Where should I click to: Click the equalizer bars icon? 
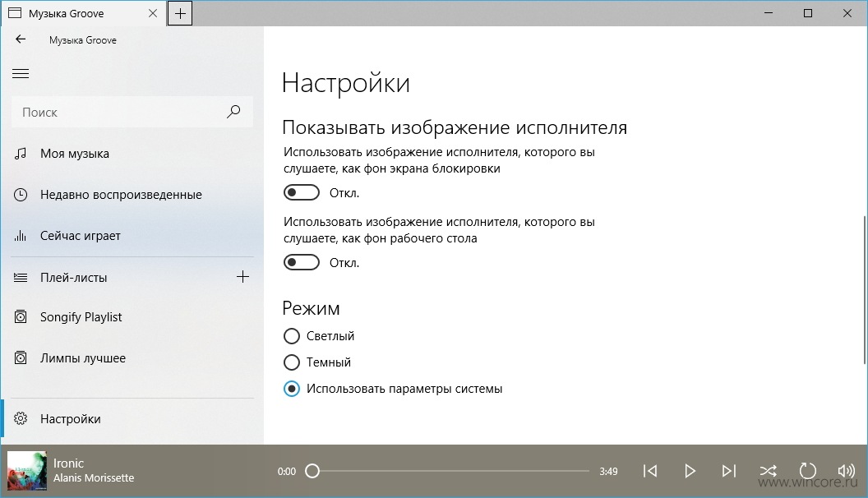click(x=21, y=236)
